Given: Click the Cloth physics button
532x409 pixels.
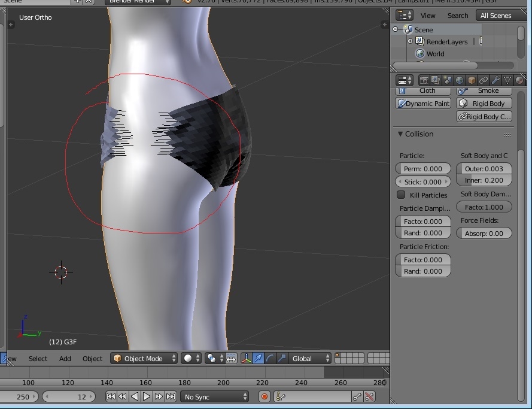Looking at the screenshot, I should (423, 90).
